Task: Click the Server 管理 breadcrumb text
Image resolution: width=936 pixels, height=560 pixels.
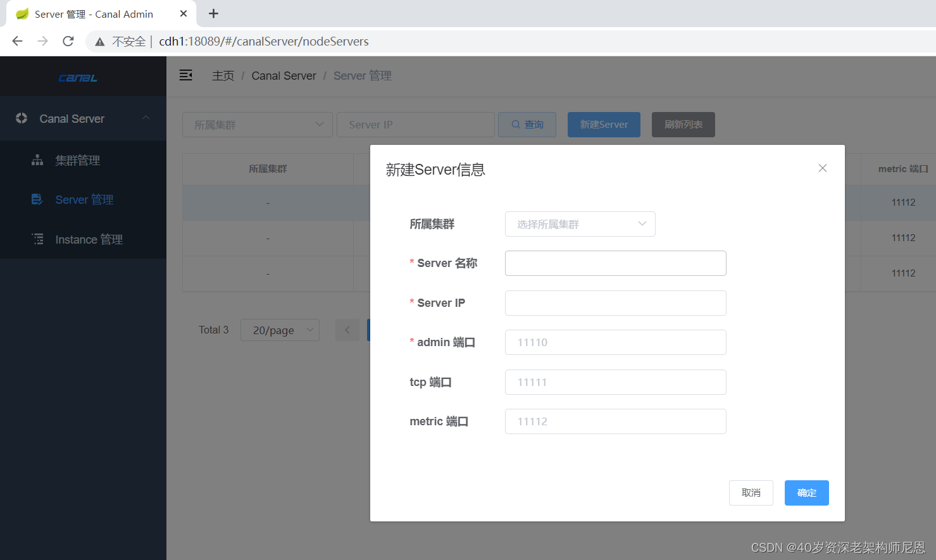Action: [362, 76]
